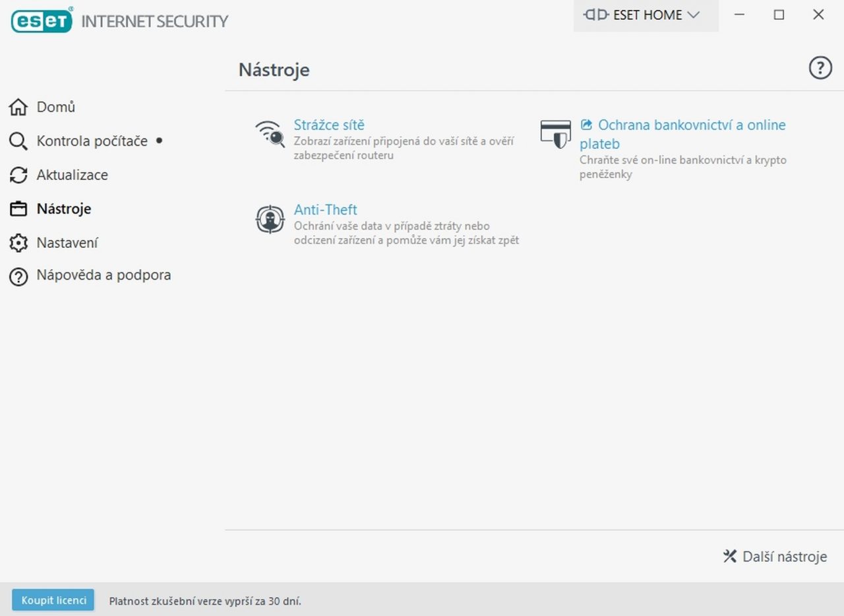
Task: Click the Anti-Theft target icon
Action: pyautogui.click(x=270, y=220)
